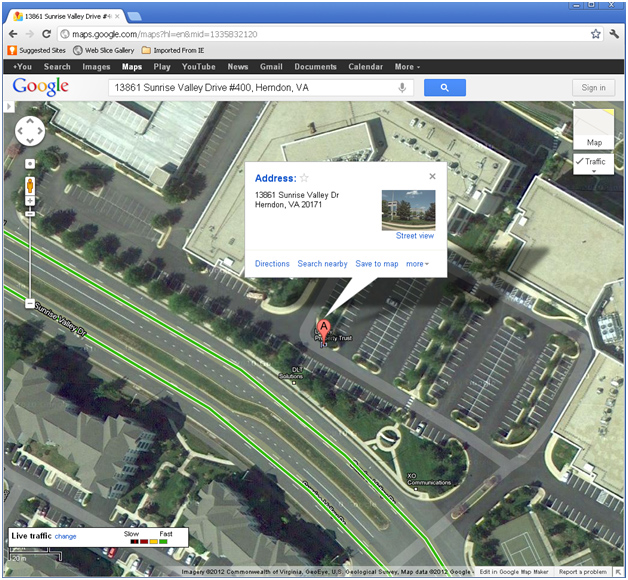
Task: Reload the page with the refresh icon
Action: [46, 34]
